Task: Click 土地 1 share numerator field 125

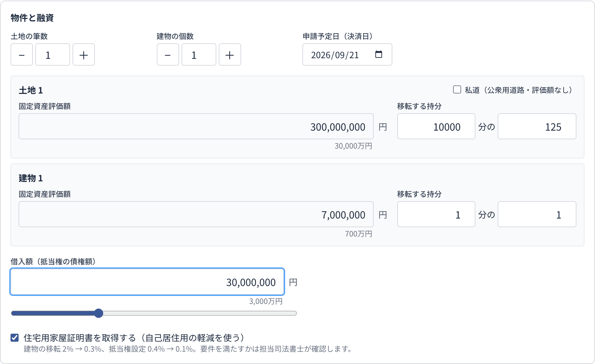Action: [x=537, y=126]
